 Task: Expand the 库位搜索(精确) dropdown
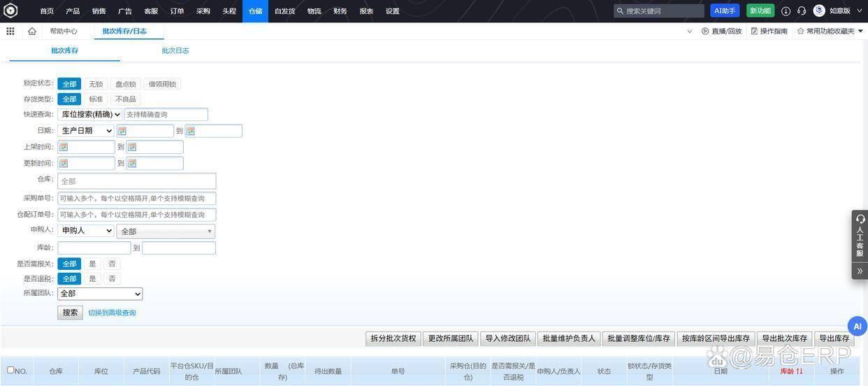(90, 114)
